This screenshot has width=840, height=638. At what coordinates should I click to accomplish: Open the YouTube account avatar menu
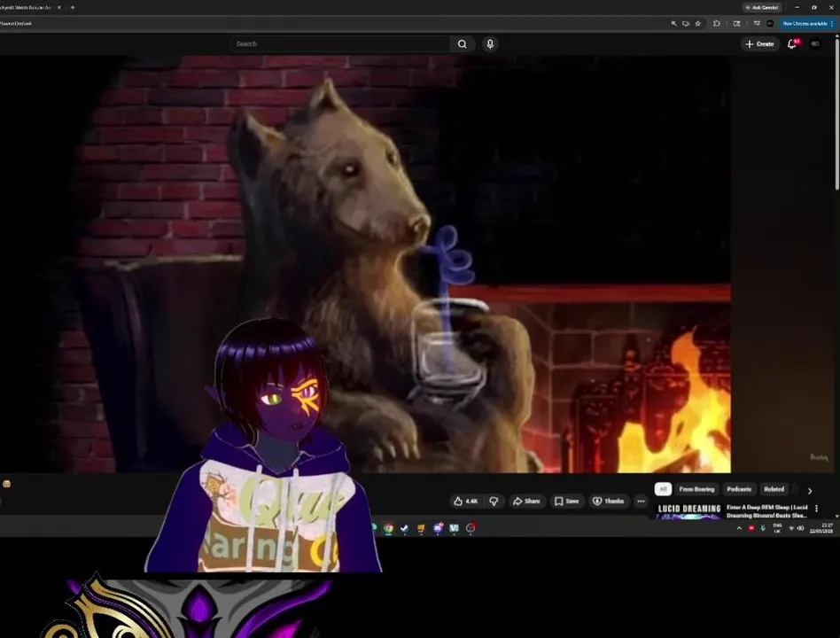tap(815, 44)
